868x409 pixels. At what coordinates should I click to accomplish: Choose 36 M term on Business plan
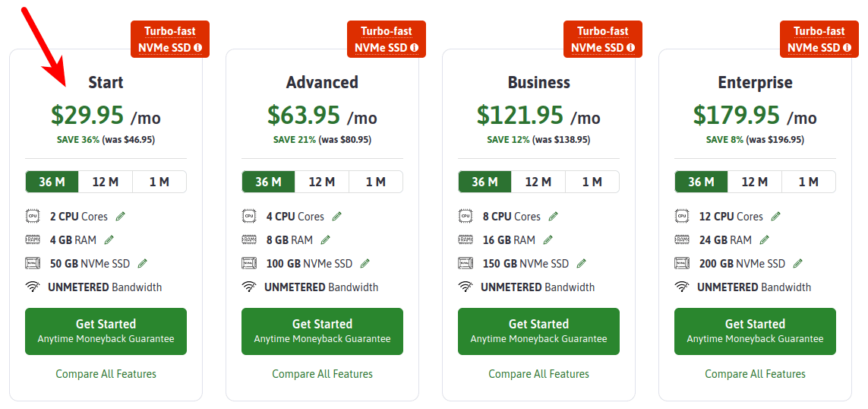(485, 182)
